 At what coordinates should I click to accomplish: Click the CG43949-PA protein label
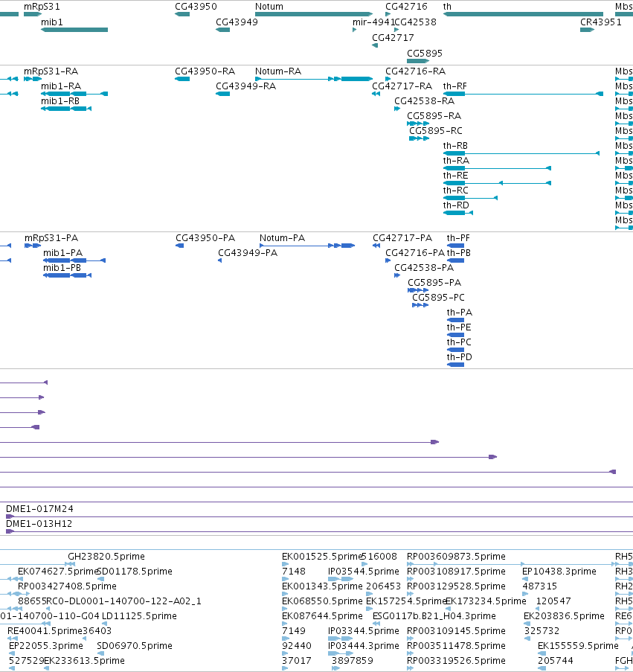248,253
